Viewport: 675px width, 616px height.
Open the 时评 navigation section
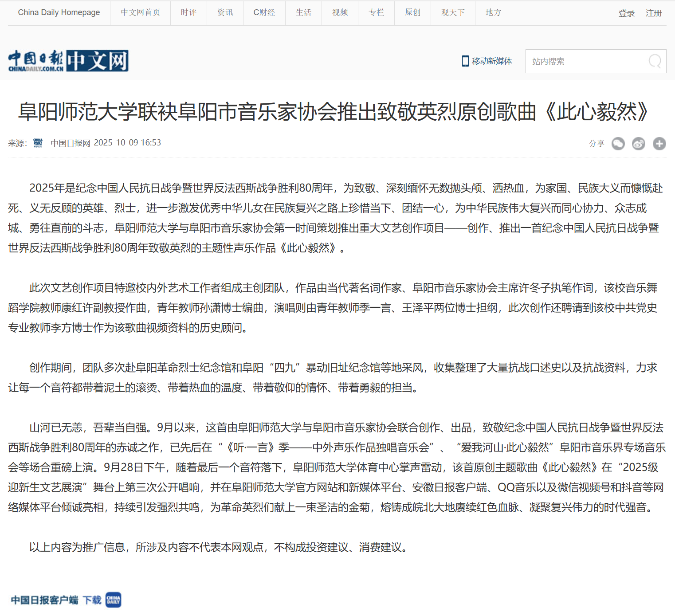[x=188, y=12]
